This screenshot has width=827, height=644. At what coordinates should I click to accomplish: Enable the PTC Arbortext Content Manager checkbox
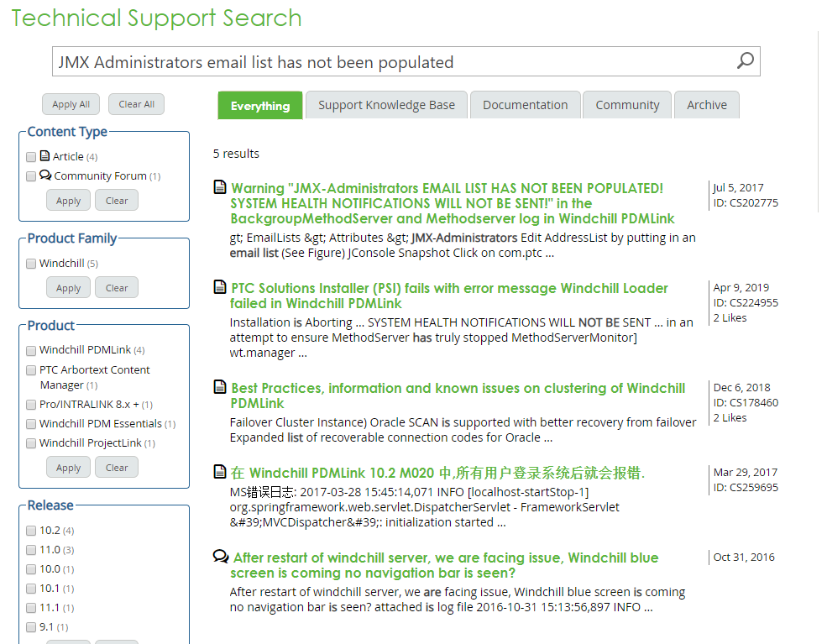pyautogui.click(x=31, y=370)
